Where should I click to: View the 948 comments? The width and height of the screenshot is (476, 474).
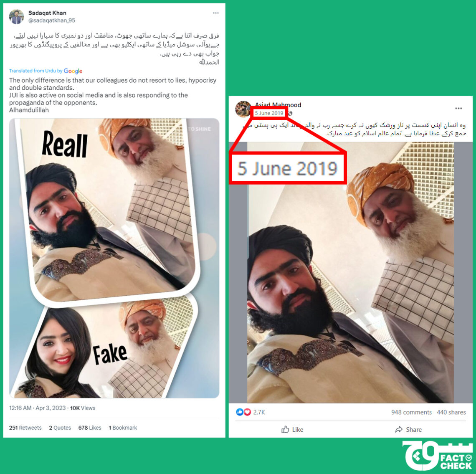coord(411,412)
